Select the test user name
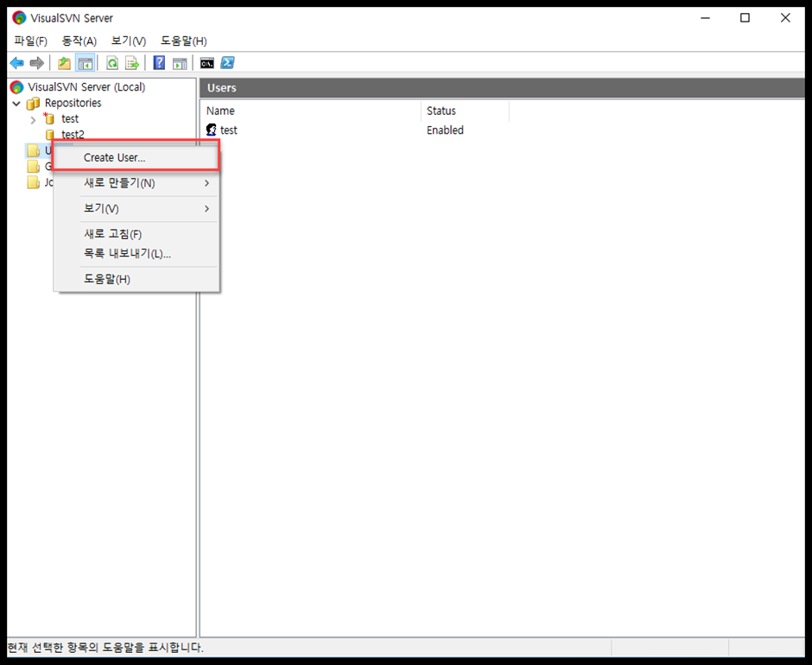This screenshot has width=812, height=665. click(229, 130)
